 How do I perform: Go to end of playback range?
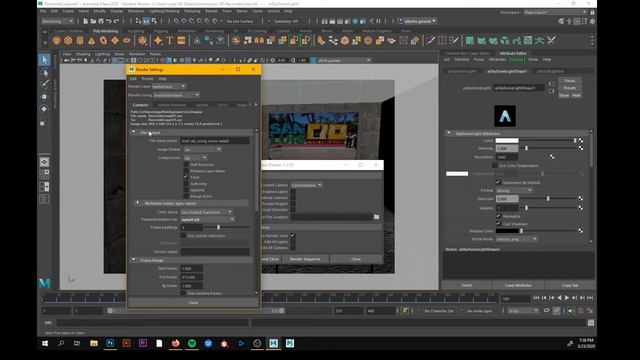[590, 298]
